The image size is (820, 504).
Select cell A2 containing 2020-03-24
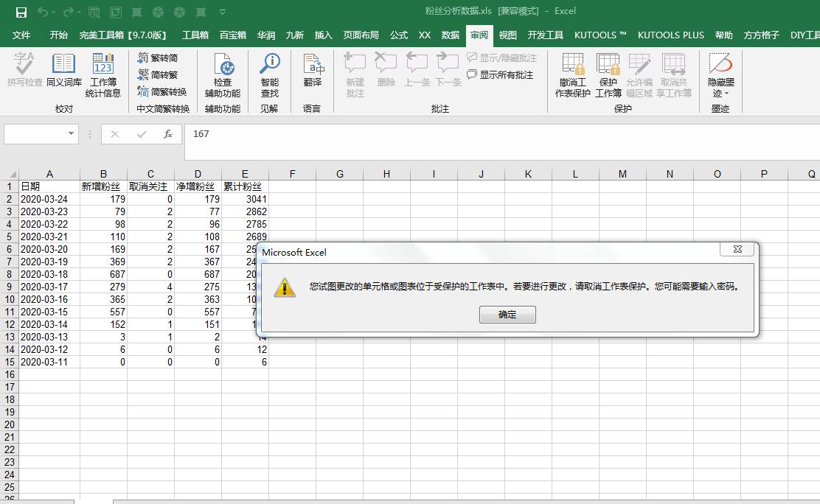49,199
